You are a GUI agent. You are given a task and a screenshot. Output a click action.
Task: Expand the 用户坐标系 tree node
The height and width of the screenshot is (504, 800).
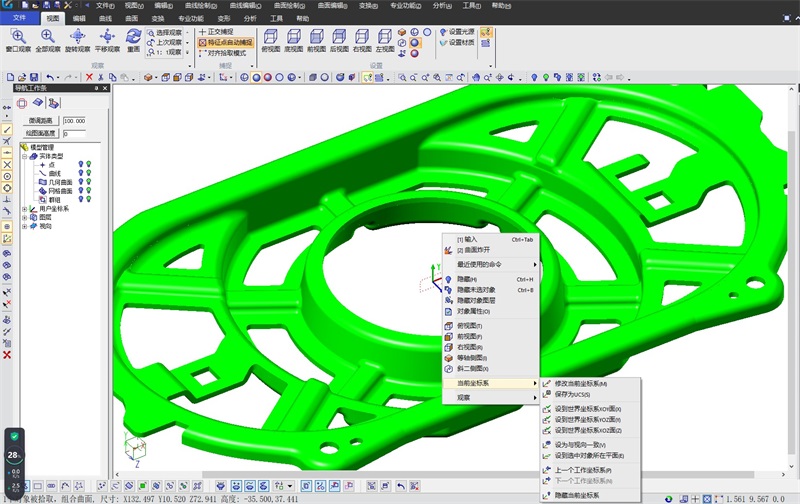click(x=24, y=208)
